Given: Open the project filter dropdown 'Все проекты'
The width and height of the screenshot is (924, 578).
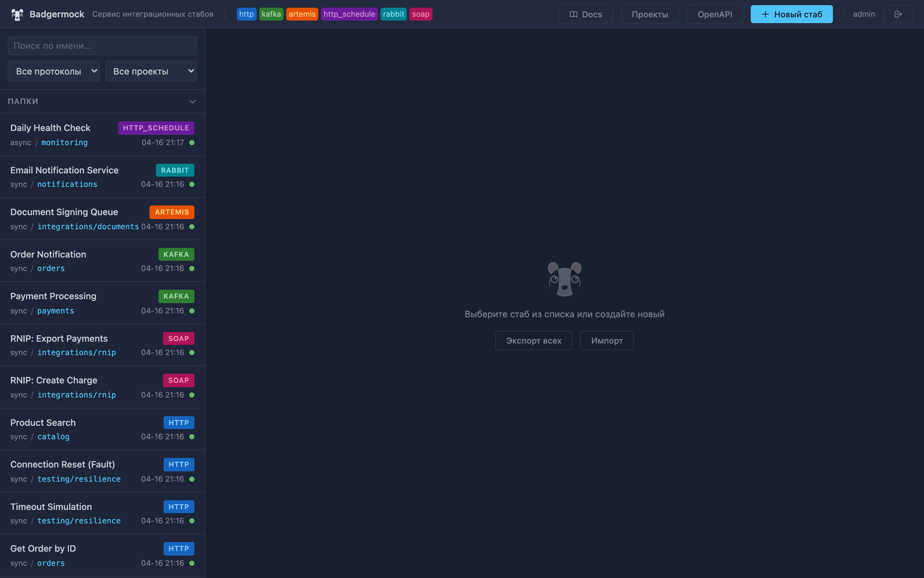Looking at the screenshot, I should click(151, 71).
